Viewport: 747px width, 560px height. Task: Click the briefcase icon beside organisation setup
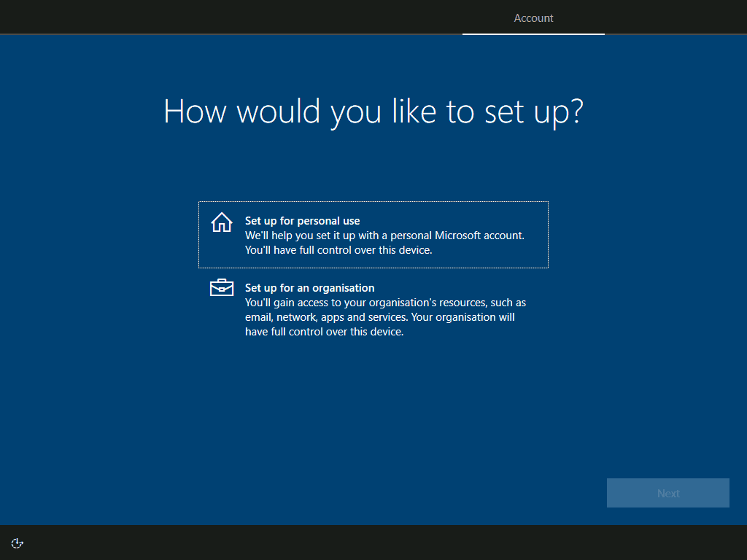221,288
